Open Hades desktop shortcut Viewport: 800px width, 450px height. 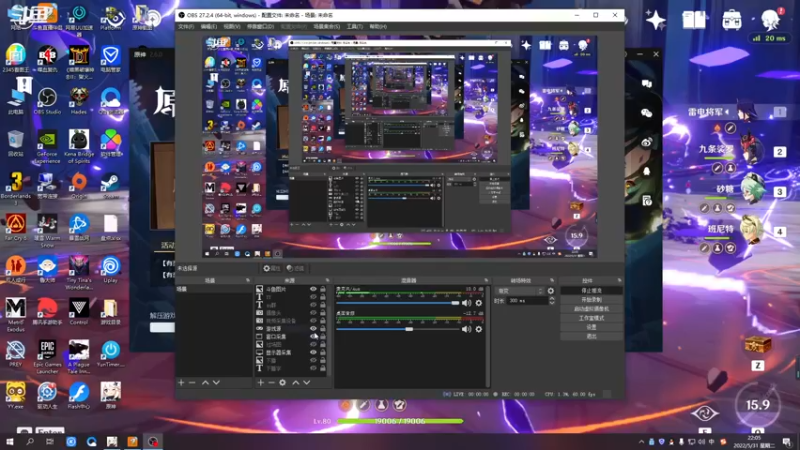pyautogui.click(x=79, y=101)
